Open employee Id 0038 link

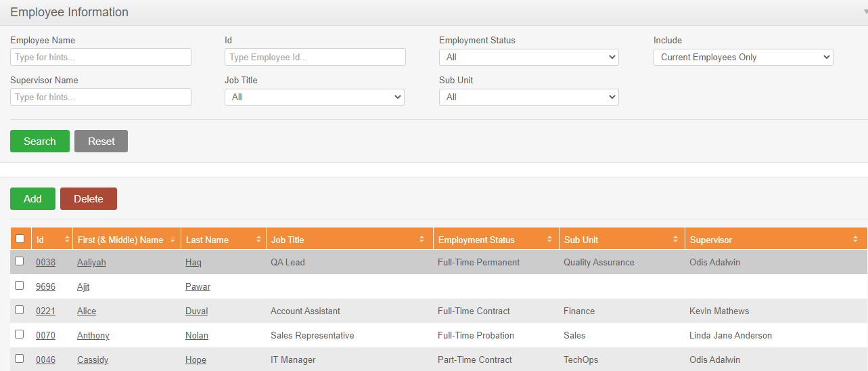coord(45,263)
